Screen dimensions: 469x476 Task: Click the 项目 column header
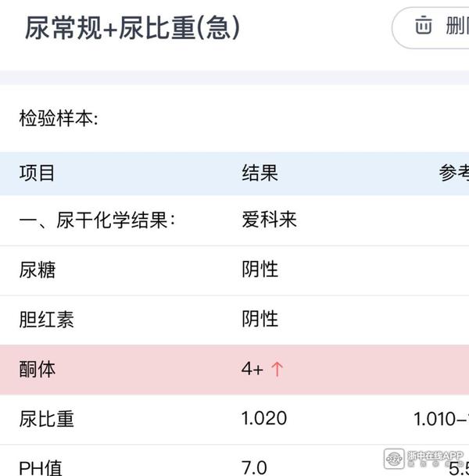tap(37, 173)
